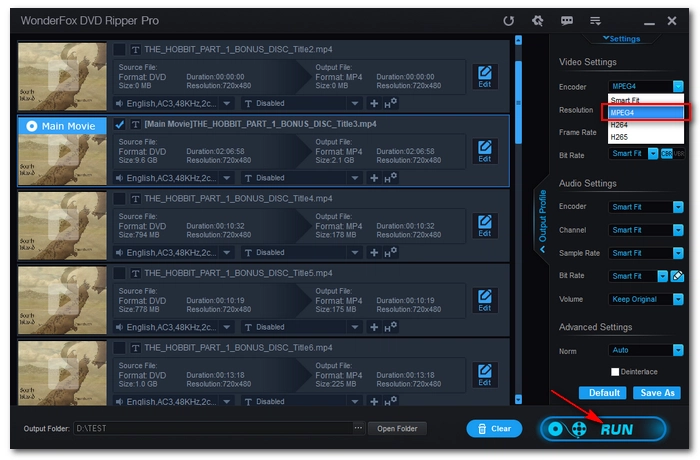Click the scroll down arrow of file list

coord(518,399)
